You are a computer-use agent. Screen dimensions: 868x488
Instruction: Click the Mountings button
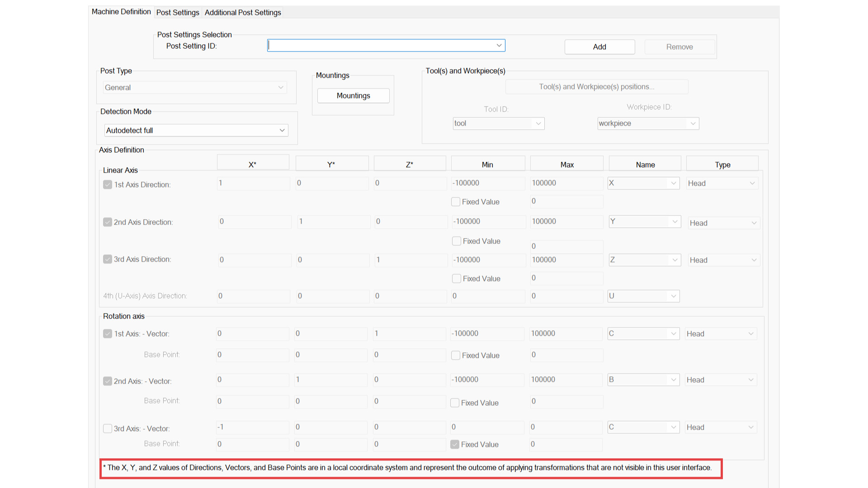click(353, 96)
